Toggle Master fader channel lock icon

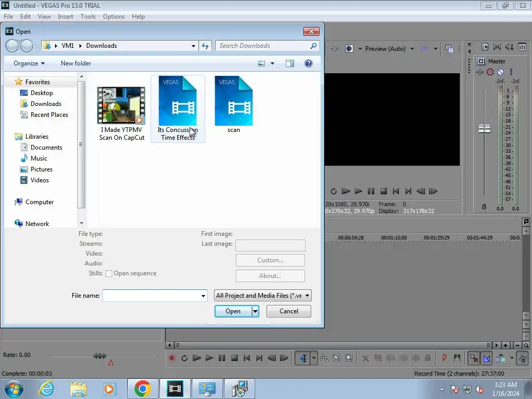[x=484, y=207]
